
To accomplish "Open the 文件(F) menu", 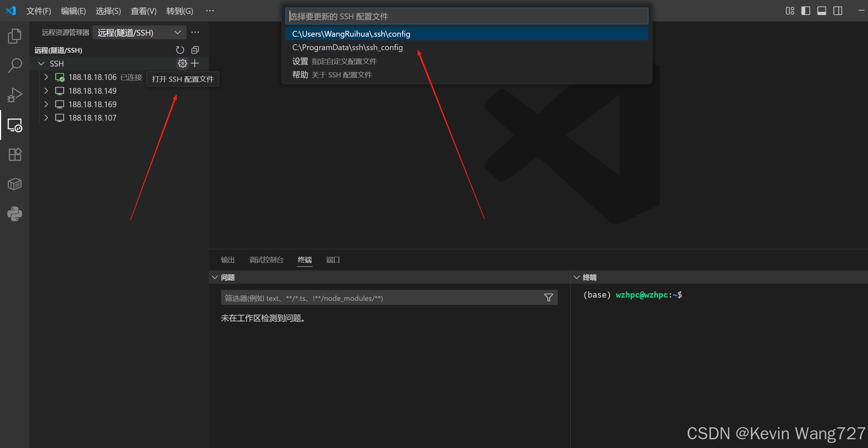I will pyautogui.click(x=39, y=11).
